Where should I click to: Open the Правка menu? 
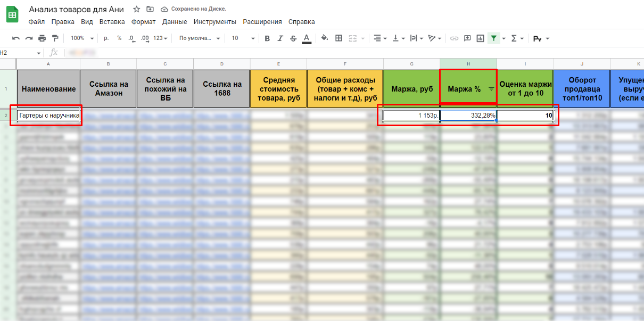(x=63, y=22)
